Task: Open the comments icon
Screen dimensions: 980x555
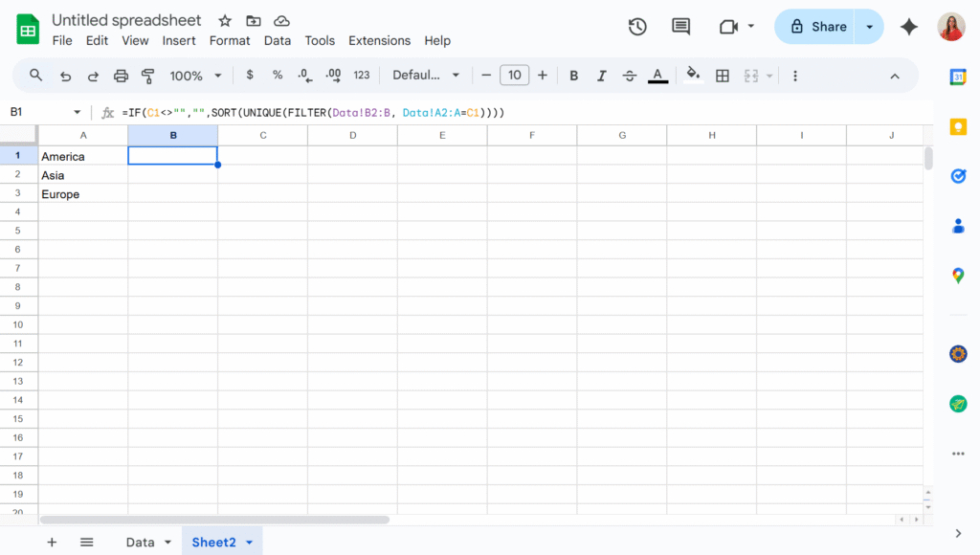Action: [x=680, y=27]
